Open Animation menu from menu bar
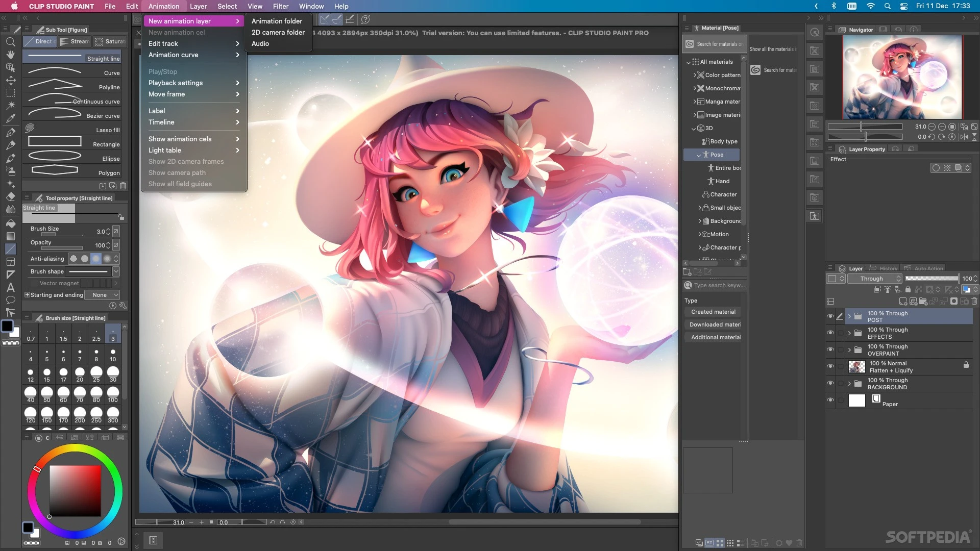 [163, 6]
